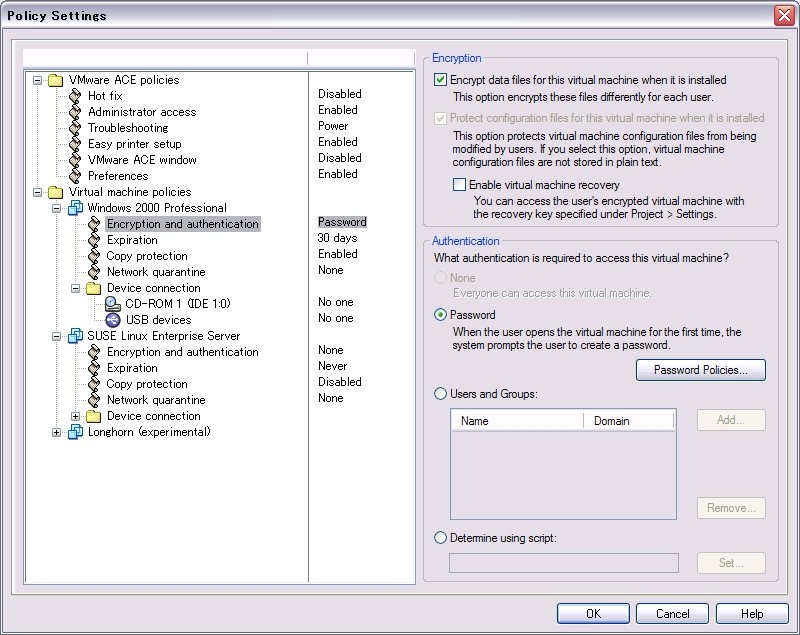Screen dimensions: 800x635
Task: Choose Determine using script option
Action: (440, 538)
